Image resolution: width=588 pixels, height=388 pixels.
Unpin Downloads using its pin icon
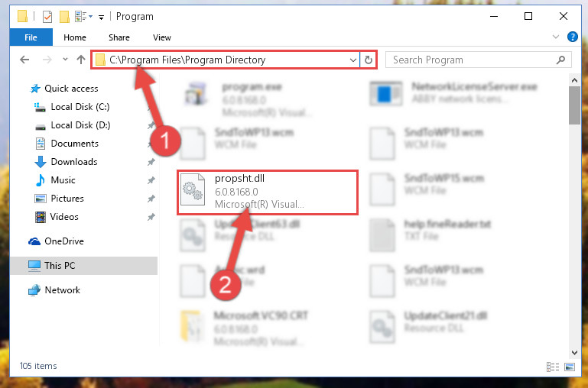click(151, 162)
